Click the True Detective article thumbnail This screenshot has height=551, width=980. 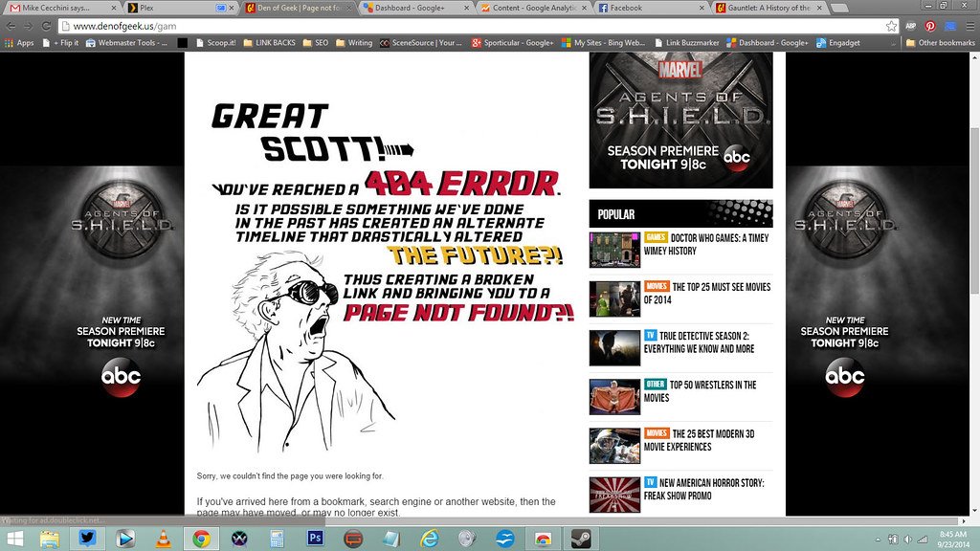[x=614, y=348]
